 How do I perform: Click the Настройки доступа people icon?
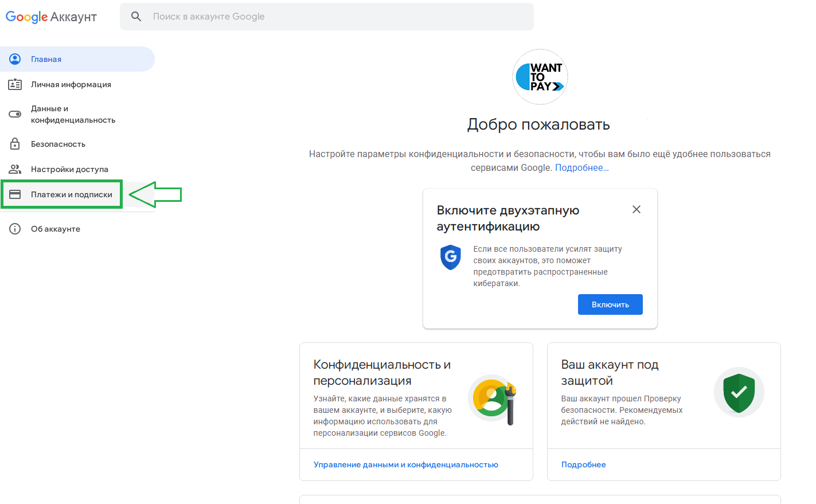[15, 169]
